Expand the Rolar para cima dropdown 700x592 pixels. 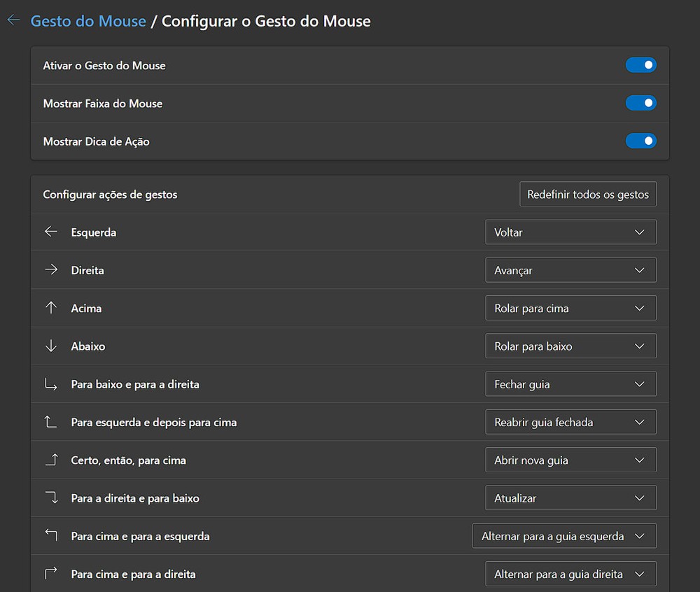point(570,308)
